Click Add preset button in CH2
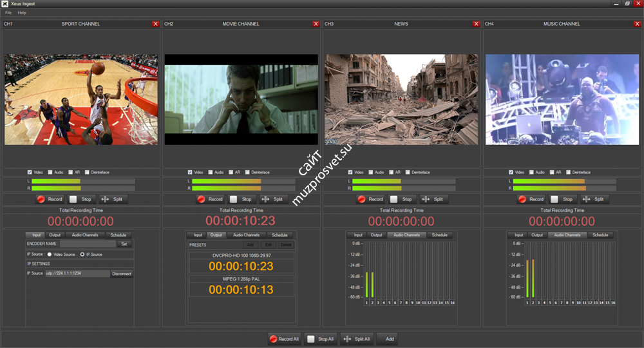 pos(250,245)
